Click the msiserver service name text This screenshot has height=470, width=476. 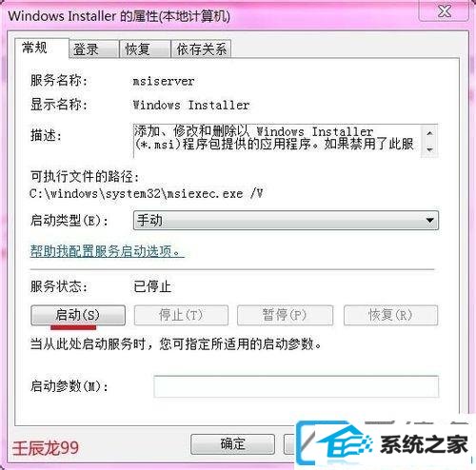[164, 81]
